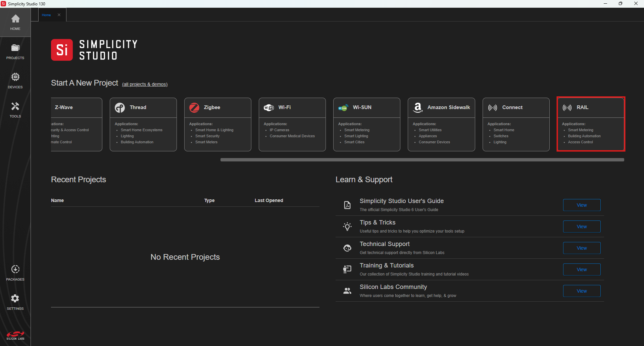Switch to the Home tab
The width and height of the screenshot is (644, 346).
46,15
